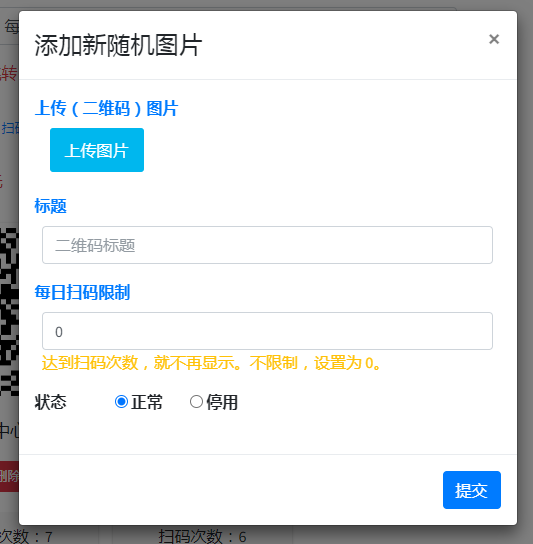Click the 每日扫码限制 number field showing 0

(267, 331)
